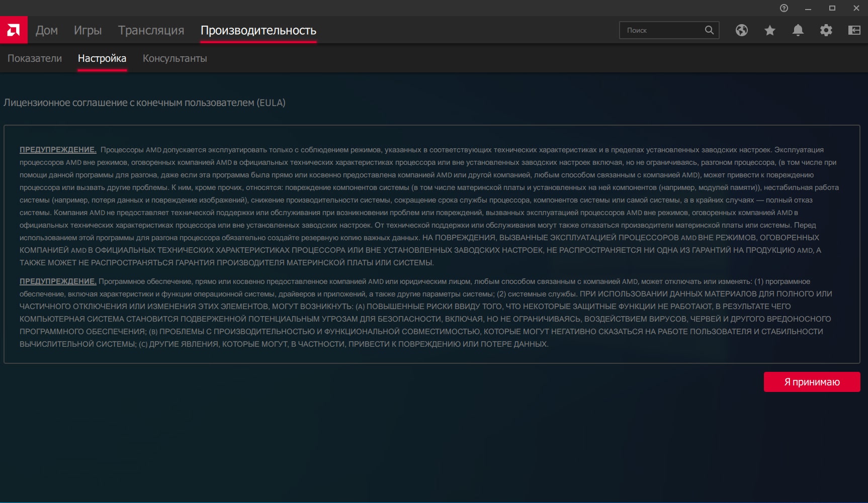Click the search magnifier icon

(x=709, y=30)
